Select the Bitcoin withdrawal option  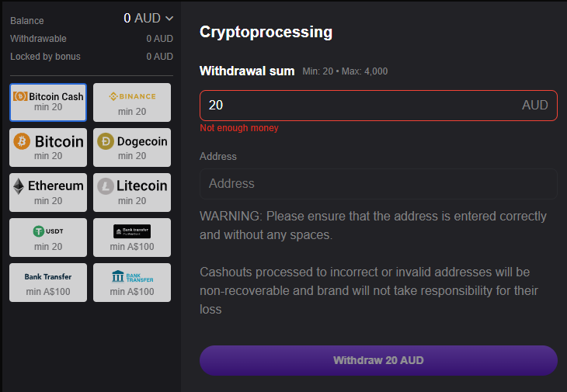[48, 147]
